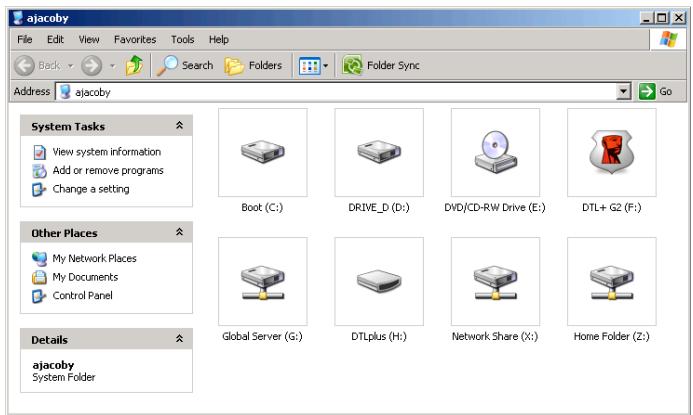Open the Forward history dropdown arrow
Viewport: 693px width, 415px height.
click(x=112, y=66)
